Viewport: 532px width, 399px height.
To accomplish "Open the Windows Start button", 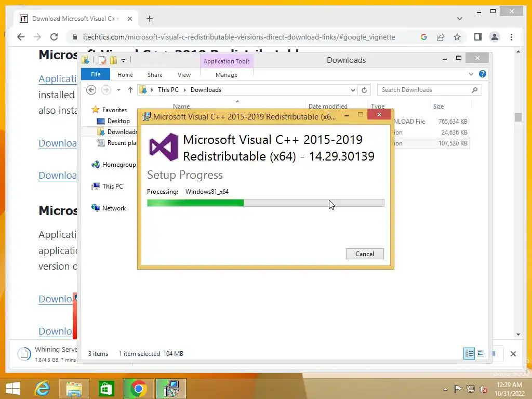I will click(x=13, y=389).
